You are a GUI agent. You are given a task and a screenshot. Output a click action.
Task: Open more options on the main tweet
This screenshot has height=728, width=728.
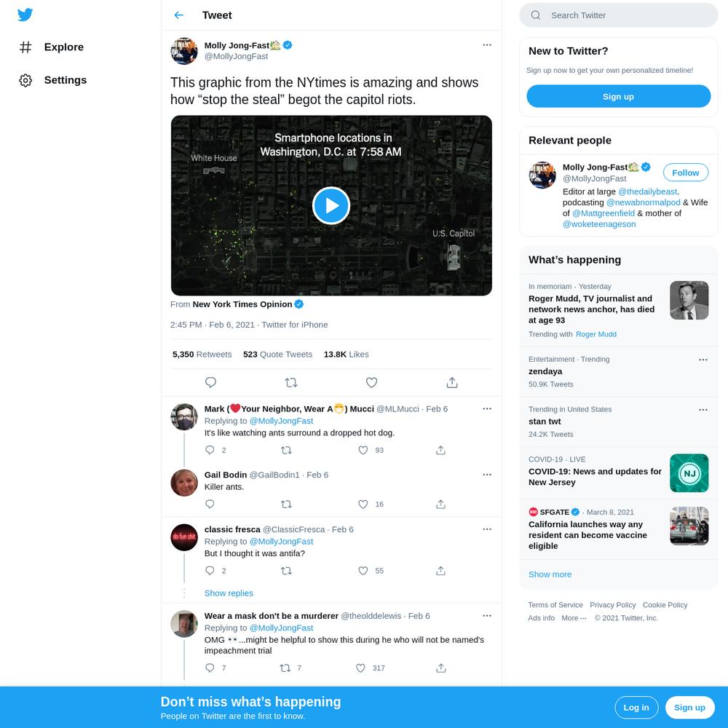click(x=487, y=45)
